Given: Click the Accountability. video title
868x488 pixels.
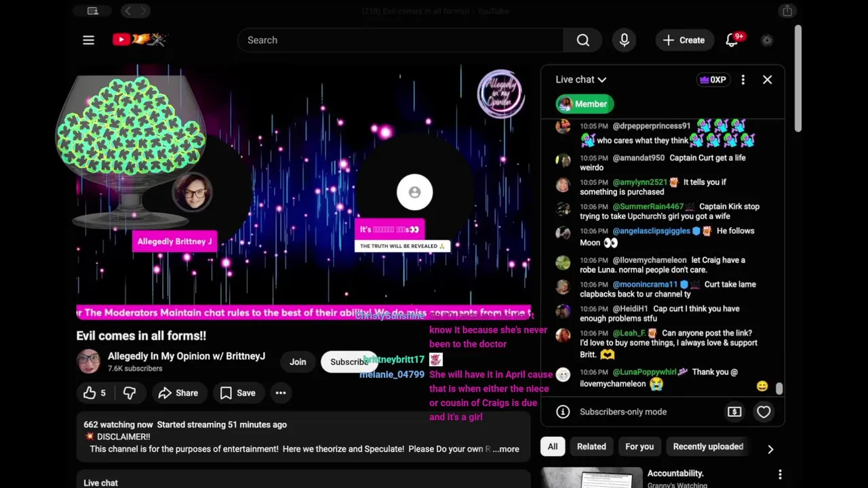Looking at the screenshot, I should pyautogui.click(x=675, y=473).
